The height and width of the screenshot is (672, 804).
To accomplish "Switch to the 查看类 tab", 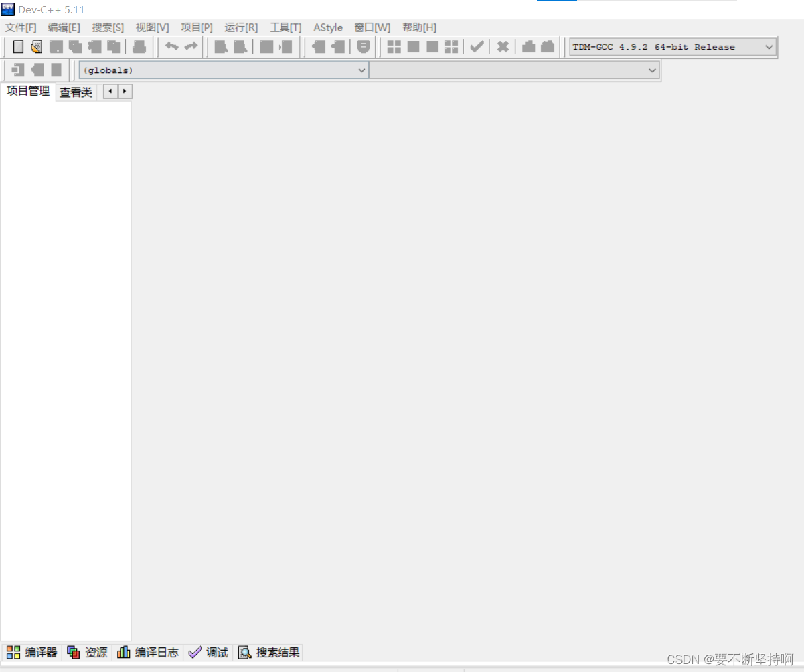I will point(76,92).
